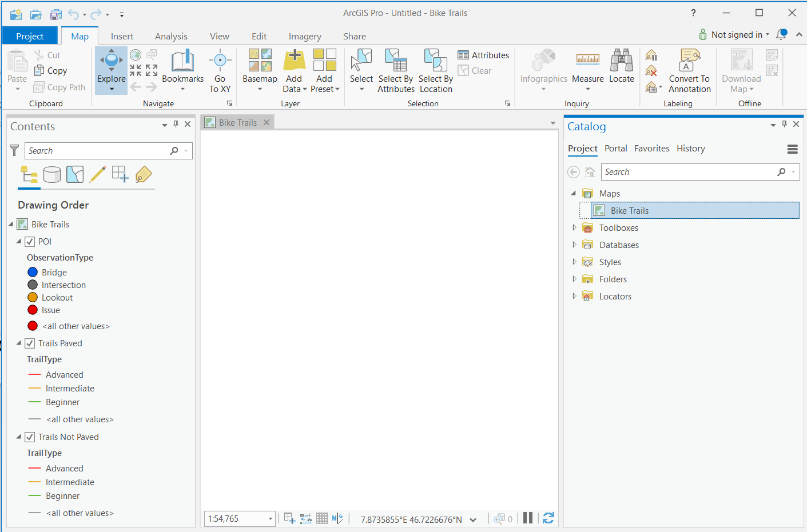Click the Add Data button
807x532 pixels.
[x=295, y=71]
